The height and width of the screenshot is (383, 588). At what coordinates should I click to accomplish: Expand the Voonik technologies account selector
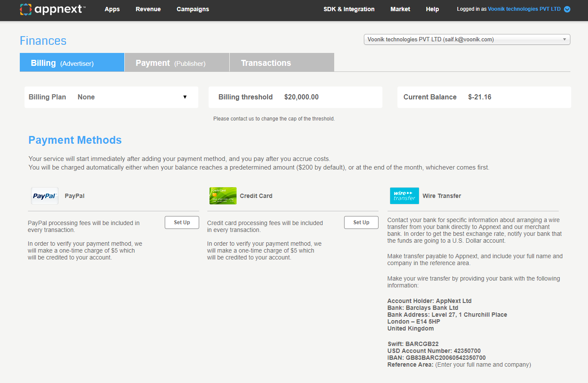467,40
